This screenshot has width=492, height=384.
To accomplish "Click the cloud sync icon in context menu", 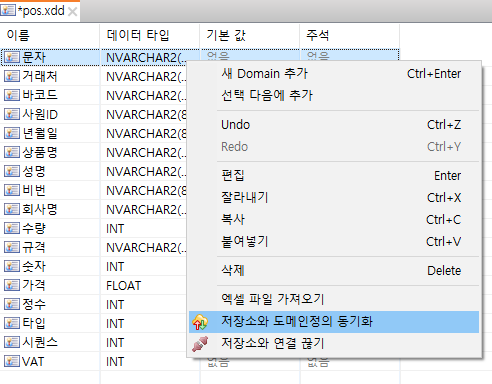I will pyautogui.click(x=200, y=322).
